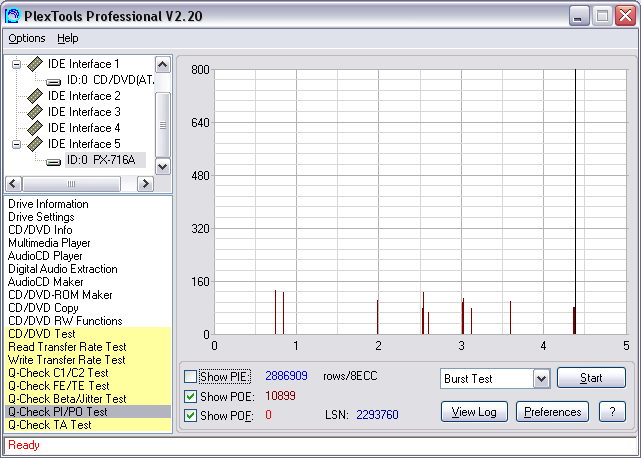Minimize the PlexTools window

point(578,16)
